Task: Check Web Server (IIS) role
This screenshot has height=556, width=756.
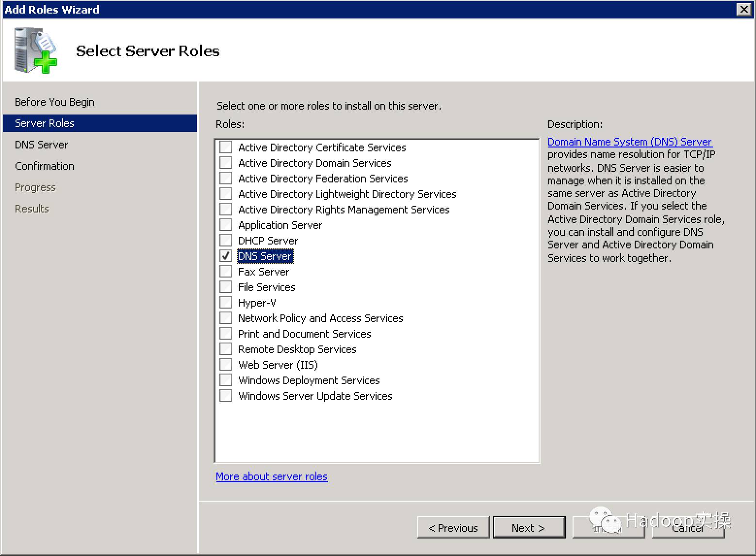Action: coord(226,364)
